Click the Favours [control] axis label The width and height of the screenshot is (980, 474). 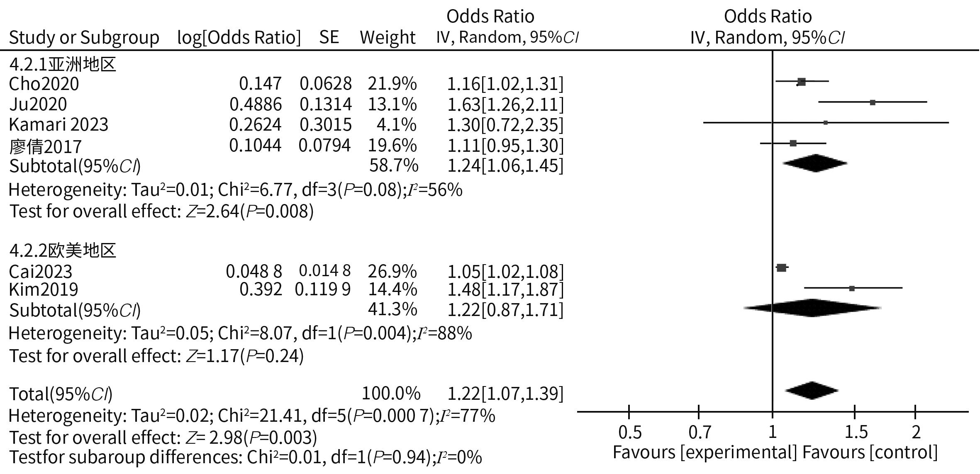pyautogui.click(x=870, y=452)
